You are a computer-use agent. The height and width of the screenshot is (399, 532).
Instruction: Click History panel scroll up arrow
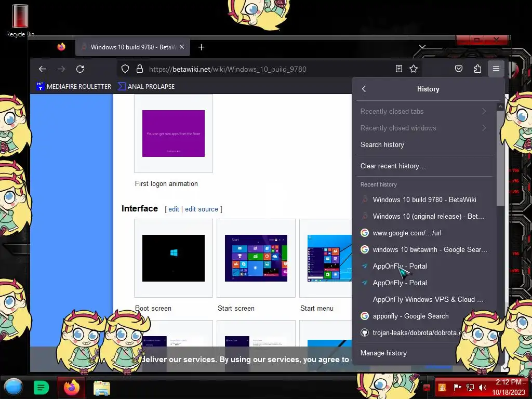coord(500,107)
